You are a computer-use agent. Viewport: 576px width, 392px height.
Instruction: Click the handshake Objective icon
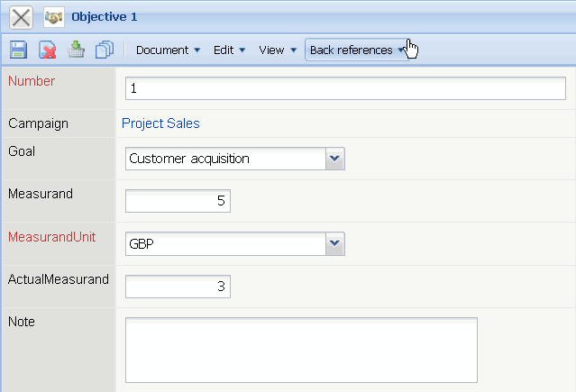pyautogui.click(x=54, y=17)
